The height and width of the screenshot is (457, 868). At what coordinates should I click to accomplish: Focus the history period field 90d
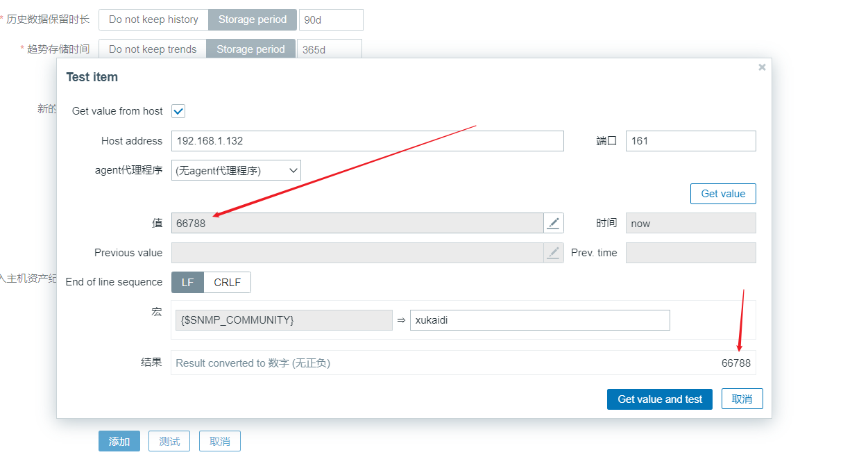[x=331, y=19]
